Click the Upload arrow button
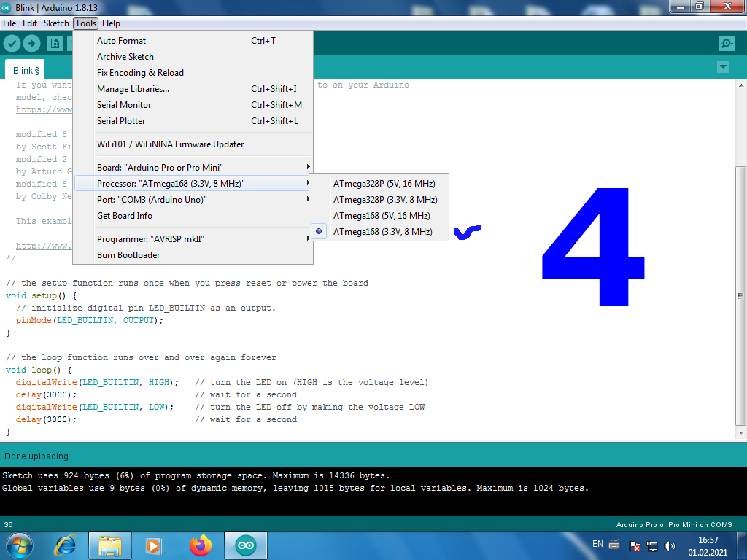Viewport: 747px width, 560px height. [x=32, y=44]
